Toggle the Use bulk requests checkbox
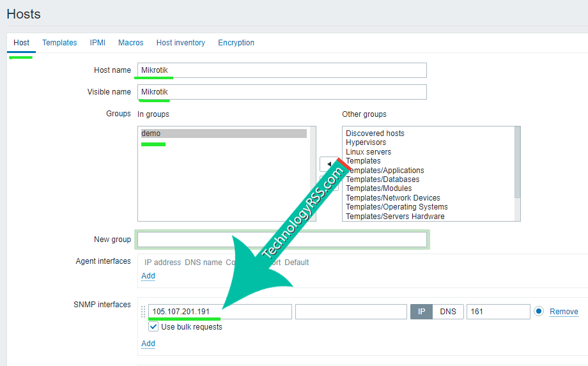Screen dimensions: 588x366 tap(153, 327)
